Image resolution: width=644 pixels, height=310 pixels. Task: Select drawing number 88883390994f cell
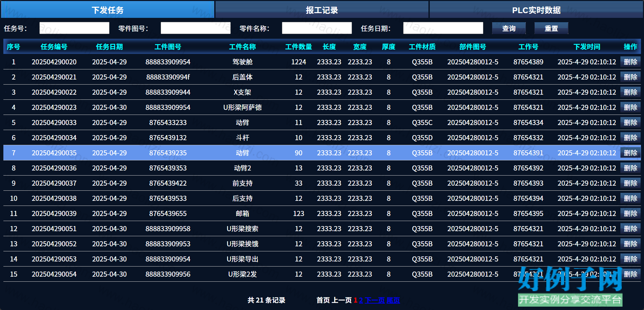click(168, 77)
